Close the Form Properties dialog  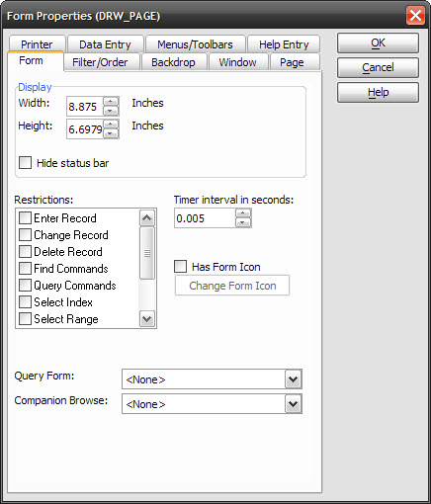pos(415,16)
